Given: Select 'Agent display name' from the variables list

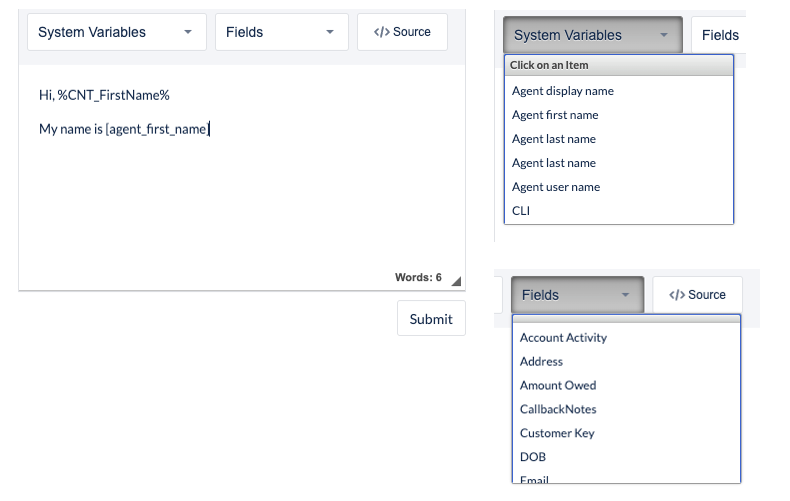Looking at the screenshot, I should [562, 91].
